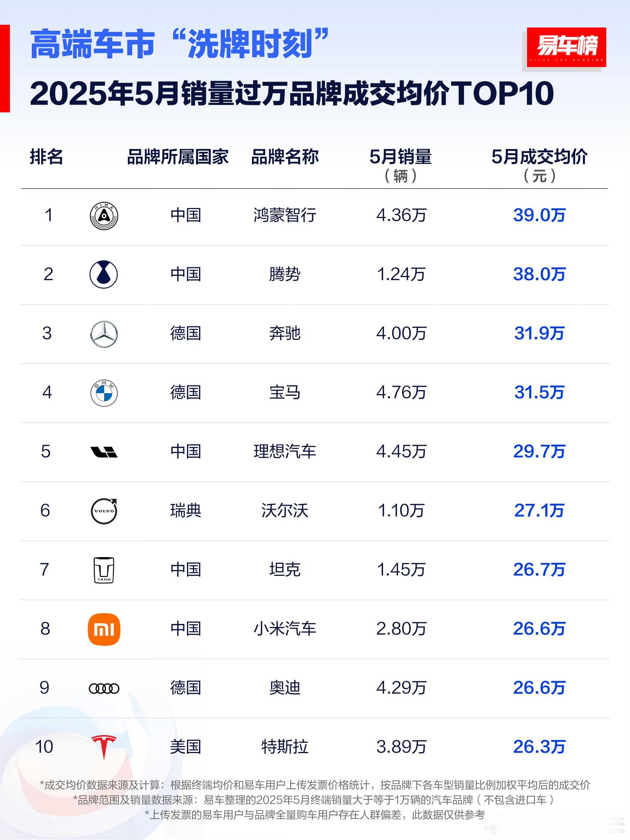Screen dimensions: 630x840
Task: Click the Volvo brand logo
Action: click(104, 511)
